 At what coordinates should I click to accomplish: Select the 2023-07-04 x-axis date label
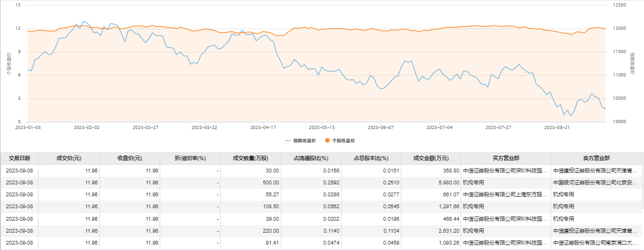point(439,127)
